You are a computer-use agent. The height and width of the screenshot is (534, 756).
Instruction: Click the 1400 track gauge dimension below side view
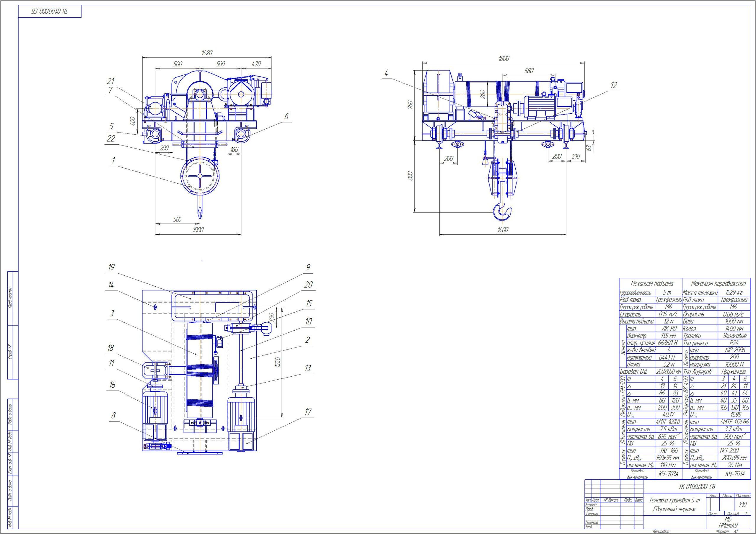click(503, 230)
